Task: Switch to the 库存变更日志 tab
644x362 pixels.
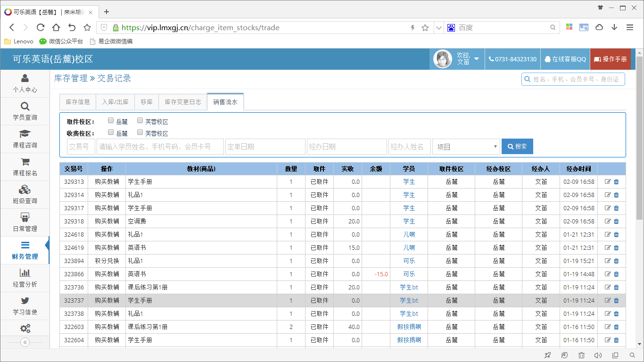Action: (x=182, y=102)
